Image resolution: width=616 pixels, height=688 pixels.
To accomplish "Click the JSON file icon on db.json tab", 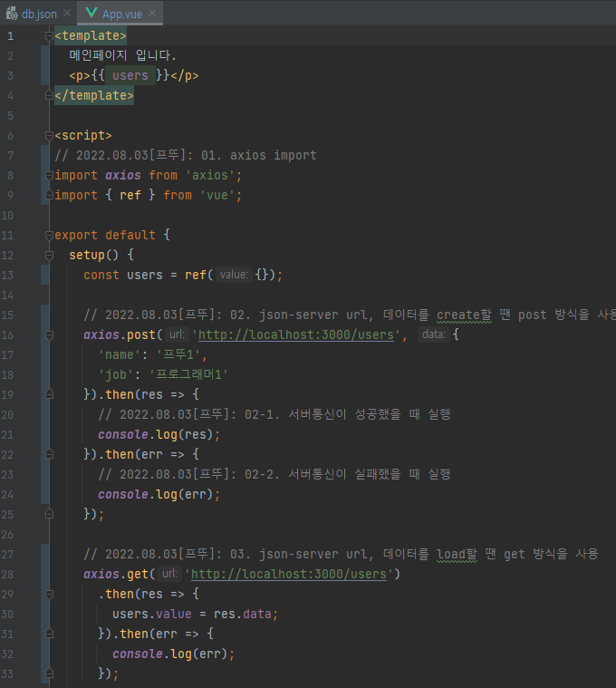I will (x=12, y=14).
